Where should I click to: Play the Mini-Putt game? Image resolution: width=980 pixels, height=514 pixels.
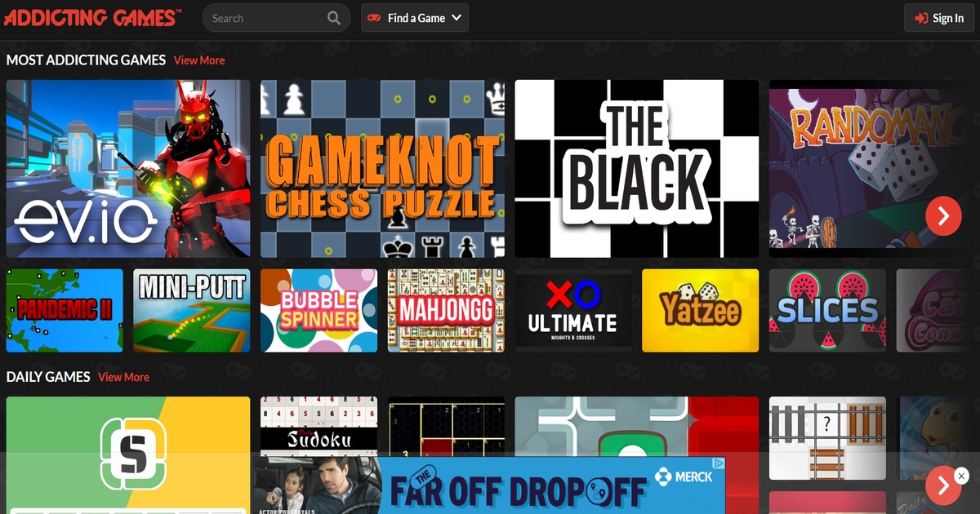pyautogui.click(x=192, y=311)
